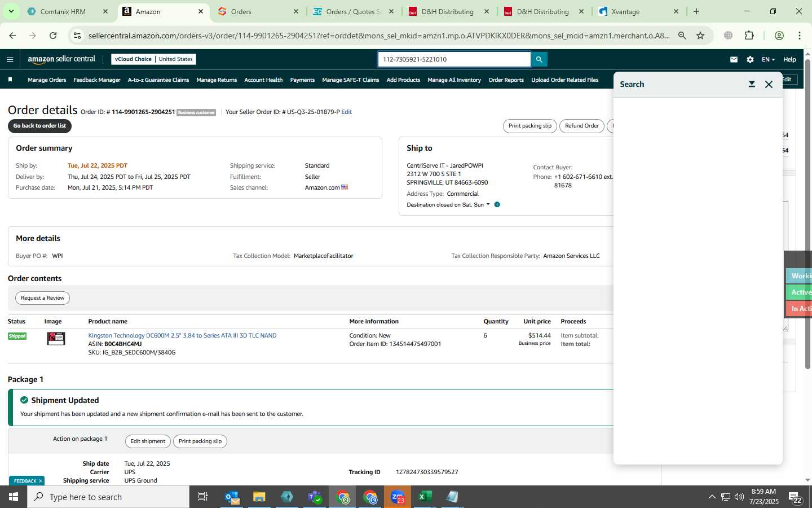The image size is (812, 508).
Task: Open Add Products menu item
Action: (x=403, y=80)
